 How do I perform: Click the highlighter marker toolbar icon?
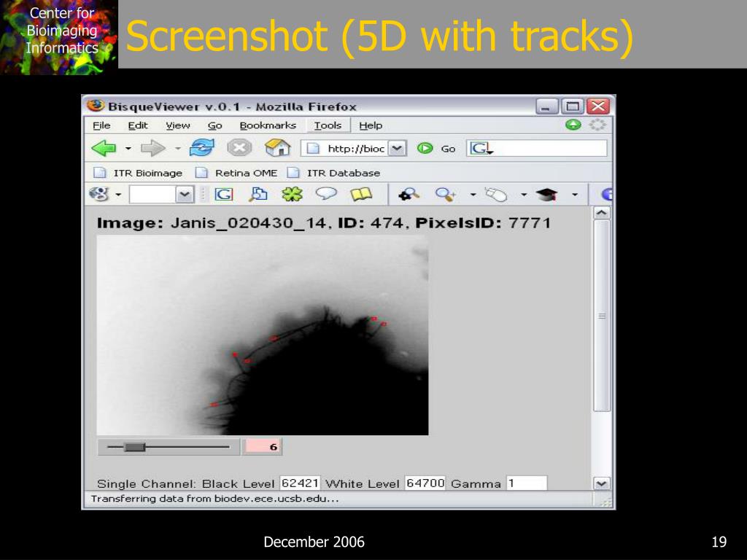tap(496, 194)
